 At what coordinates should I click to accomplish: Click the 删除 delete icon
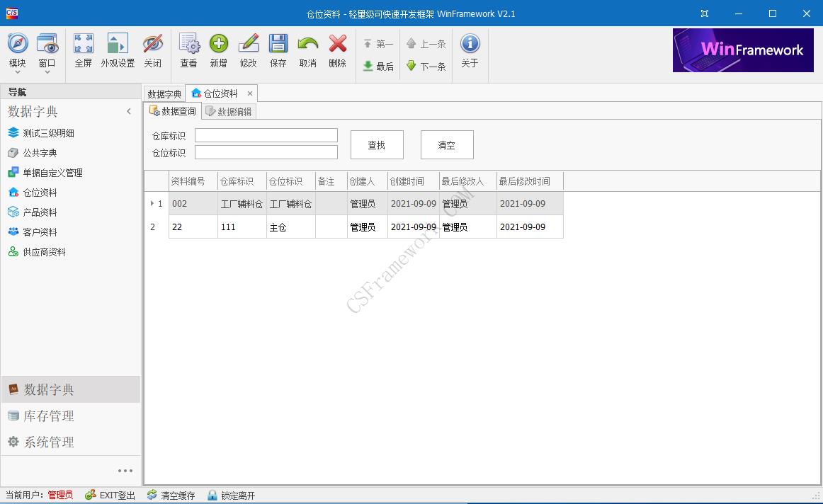(x=337, y=50)
